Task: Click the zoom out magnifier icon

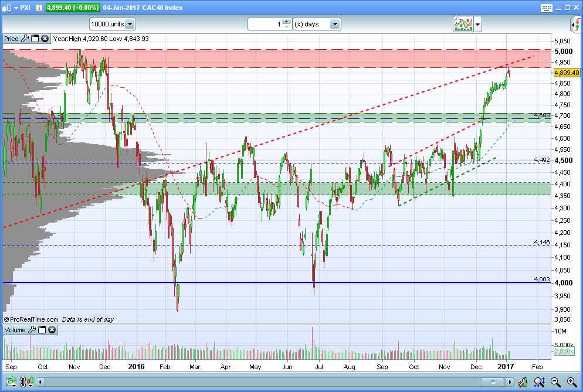Action: [555, 381]
